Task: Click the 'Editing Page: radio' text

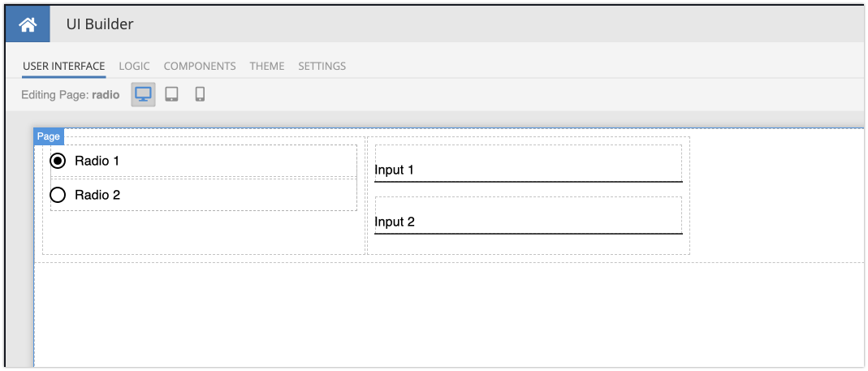Action: click(71, 95)
